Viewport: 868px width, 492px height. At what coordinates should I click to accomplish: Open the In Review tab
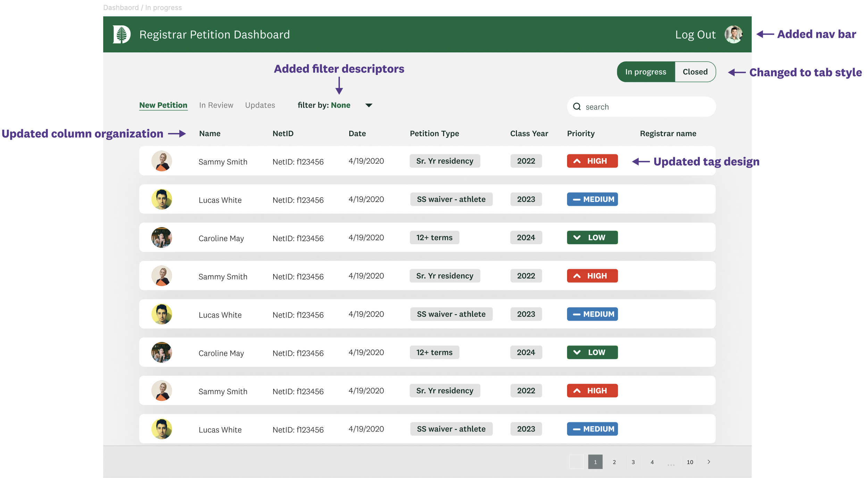point(216,105)
